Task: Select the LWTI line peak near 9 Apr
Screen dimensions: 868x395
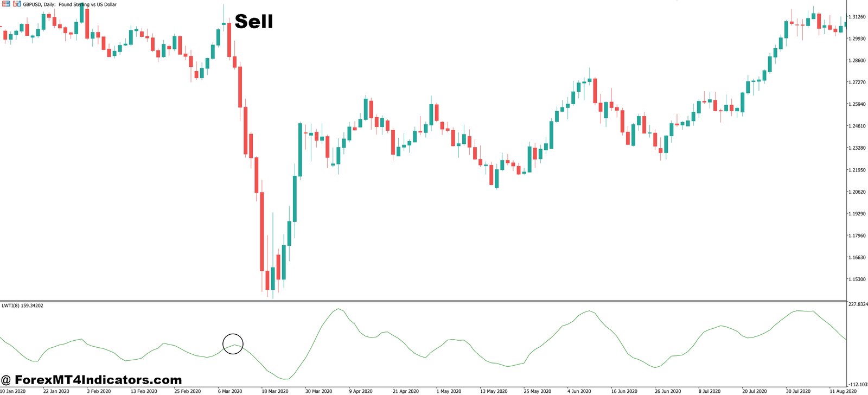Action: [339, 309]
